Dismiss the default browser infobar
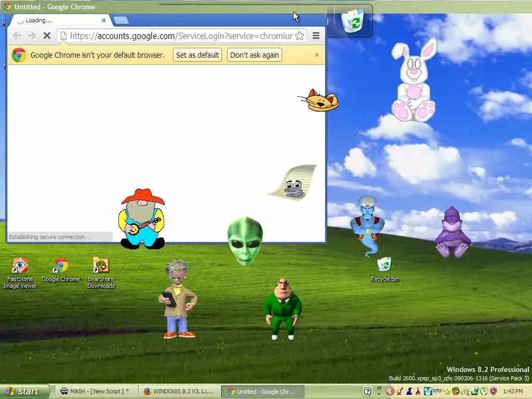 316,55
